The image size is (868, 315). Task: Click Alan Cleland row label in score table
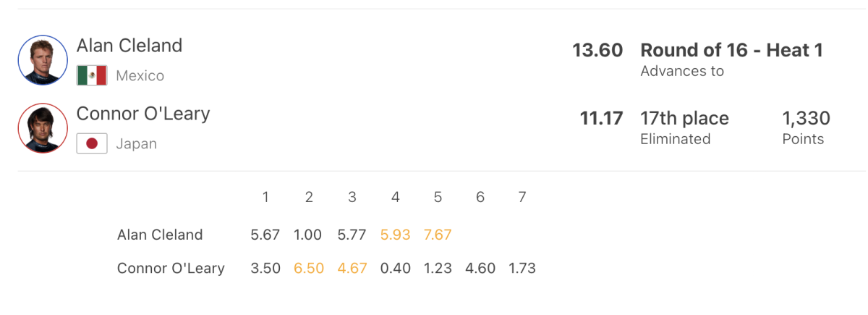(x=160, y=235)
